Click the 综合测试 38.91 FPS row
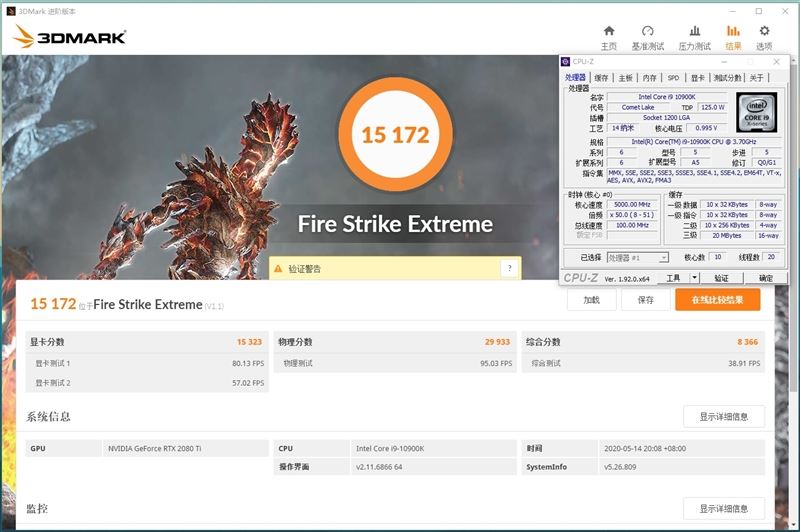The width and height of the screenshot is (800, 532). 643,363
